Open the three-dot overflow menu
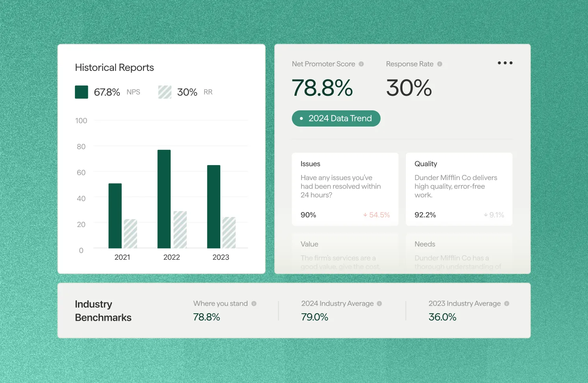Viewport: 588px width, 383px height. 505,63
